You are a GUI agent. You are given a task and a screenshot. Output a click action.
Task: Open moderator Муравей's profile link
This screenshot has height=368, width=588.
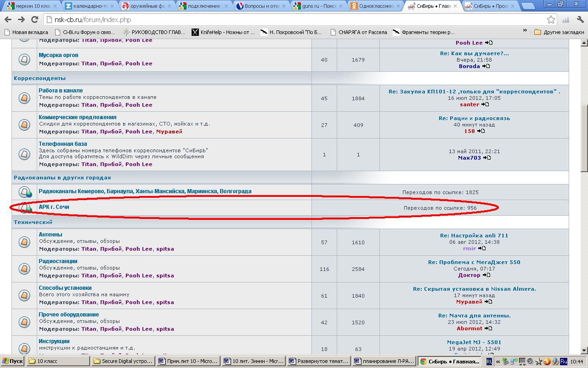[x=169, y=132]
